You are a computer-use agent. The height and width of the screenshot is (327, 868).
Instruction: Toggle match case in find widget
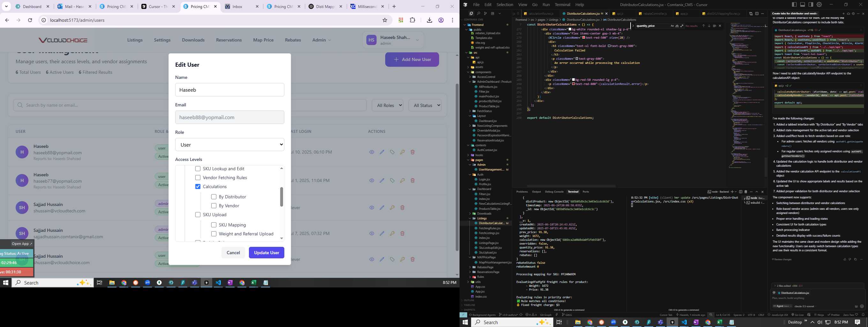pos(672,26)
